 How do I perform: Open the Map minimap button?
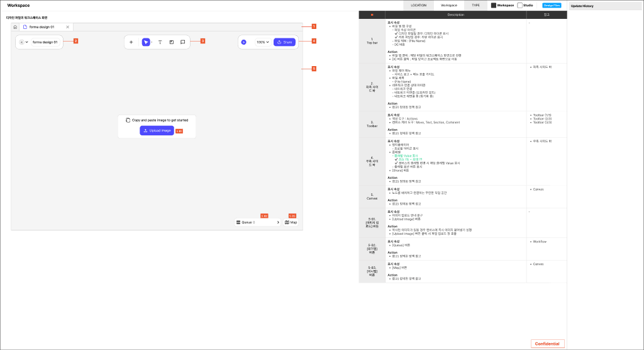click(x=291, y=222)
